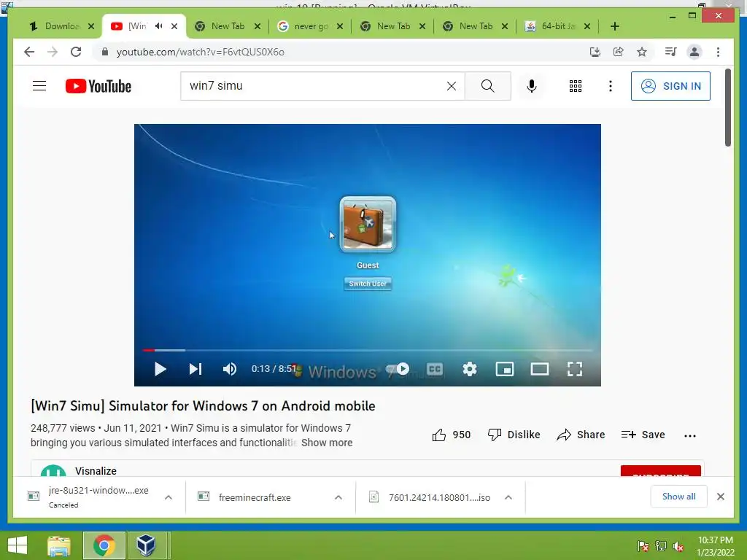Expand freeminecraft.exe download options

coord(338,497)
